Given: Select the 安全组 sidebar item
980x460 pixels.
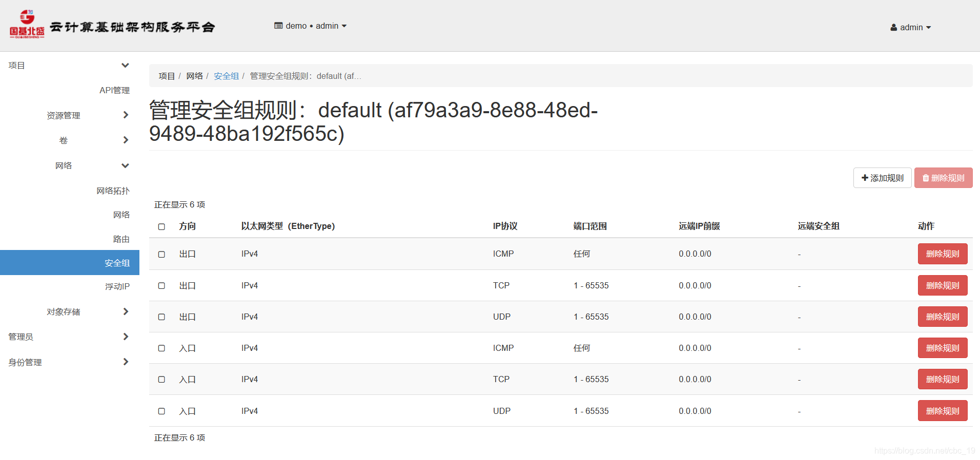Looking at the screenshot, I should pyautogui.click(x=70, y=263).
